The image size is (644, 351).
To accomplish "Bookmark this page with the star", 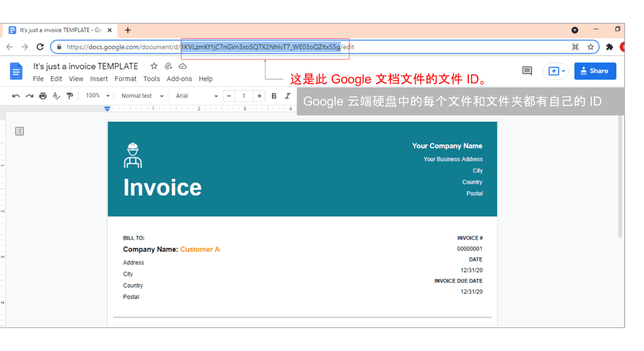I will pos(590,47).
